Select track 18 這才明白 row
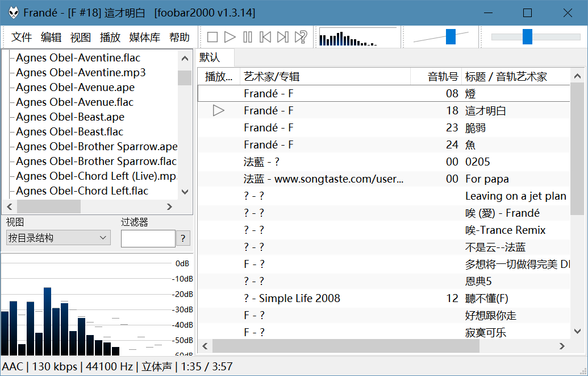The width and height of the screenshot is (588, 376). point(383,110)
